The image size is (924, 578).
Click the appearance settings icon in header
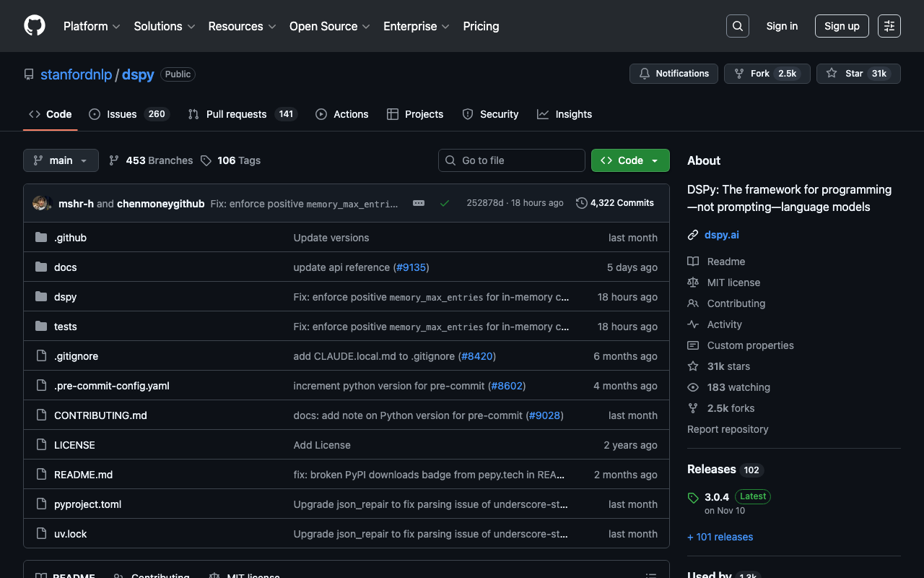(889, 26)
